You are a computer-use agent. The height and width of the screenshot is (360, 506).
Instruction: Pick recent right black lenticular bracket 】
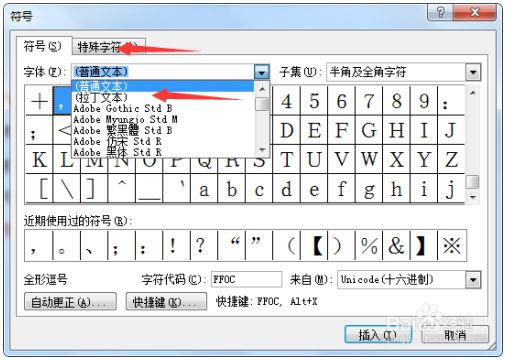coord(424,246)
